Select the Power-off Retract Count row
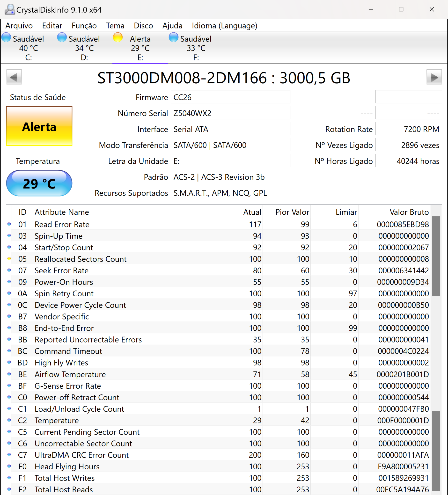Viewport: 448px width, 495px height. pos(218,397)
